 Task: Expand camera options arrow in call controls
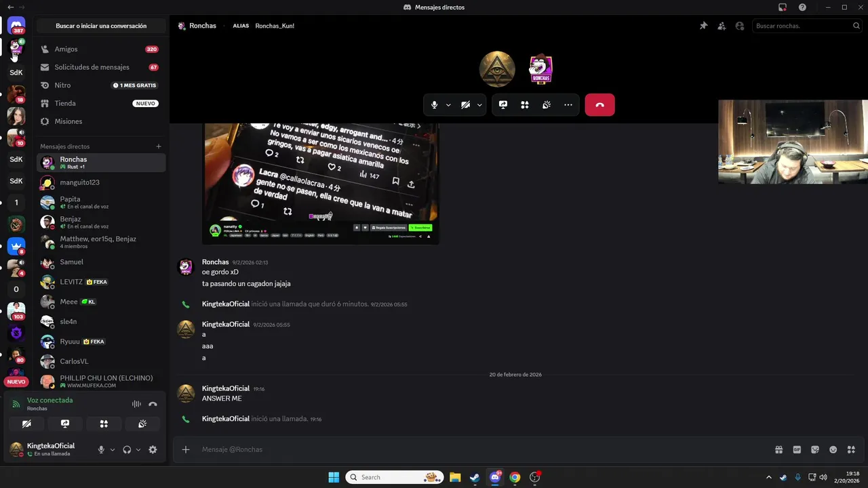click(x=479, y=105)
